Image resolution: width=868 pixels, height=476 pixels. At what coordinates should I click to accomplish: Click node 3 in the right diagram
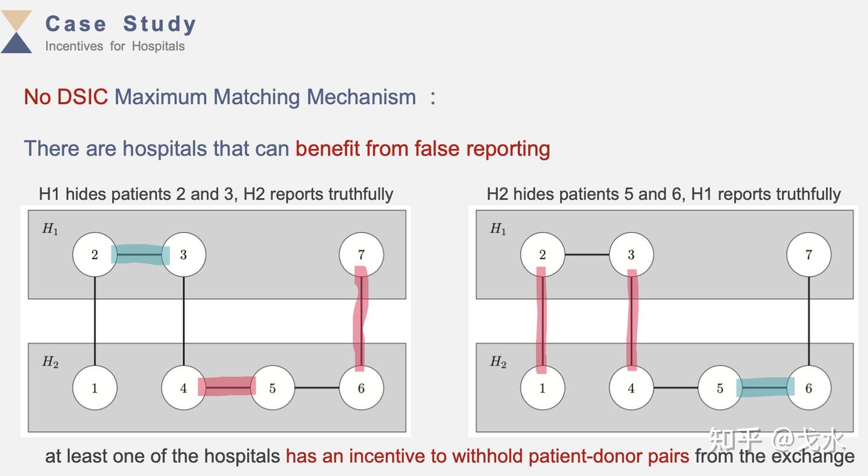point(631,255)
